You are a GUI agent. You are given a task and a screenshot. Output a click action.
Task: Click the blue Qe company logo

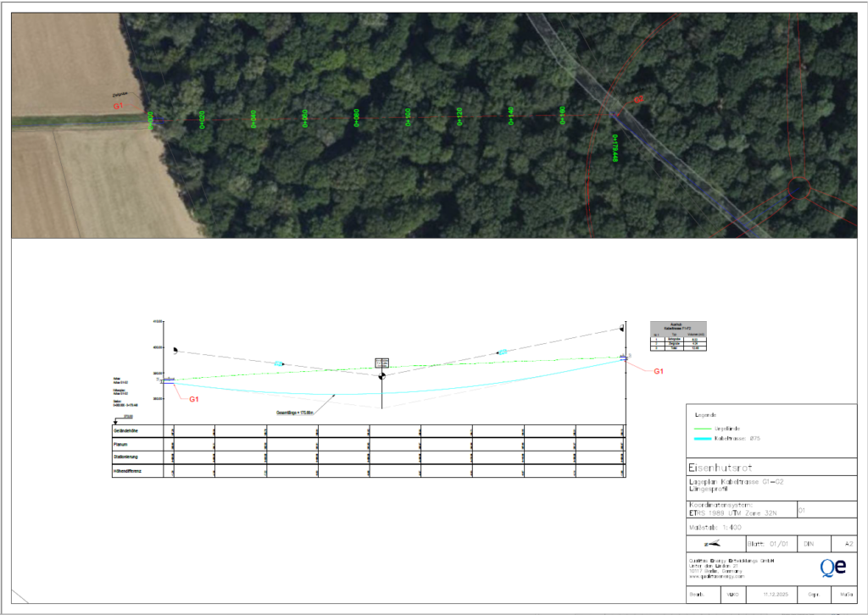831,567
